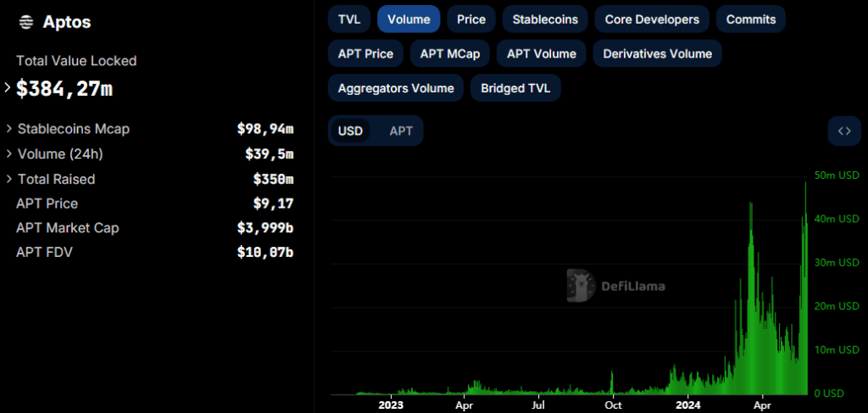Enable the Aggregators Volume metric
Image resolution: width=868 pixels, height=413 pixels.
tap(396, 88)
